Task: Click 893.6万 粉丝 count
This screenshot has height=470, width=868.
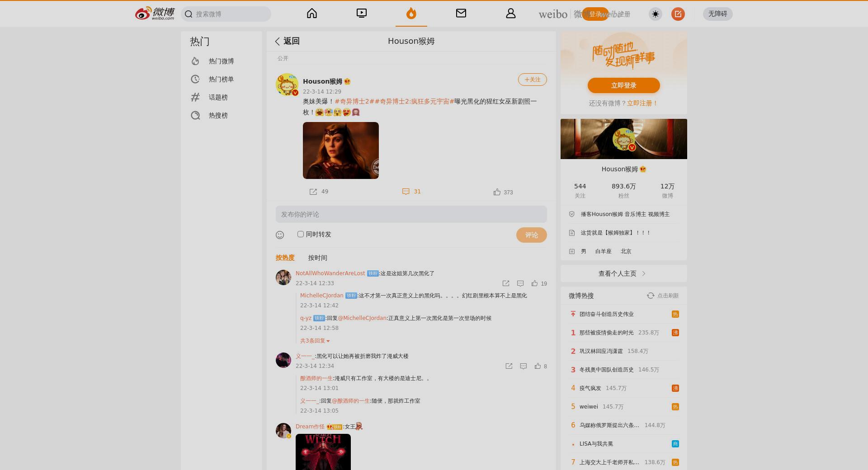Action: [624, 191]
